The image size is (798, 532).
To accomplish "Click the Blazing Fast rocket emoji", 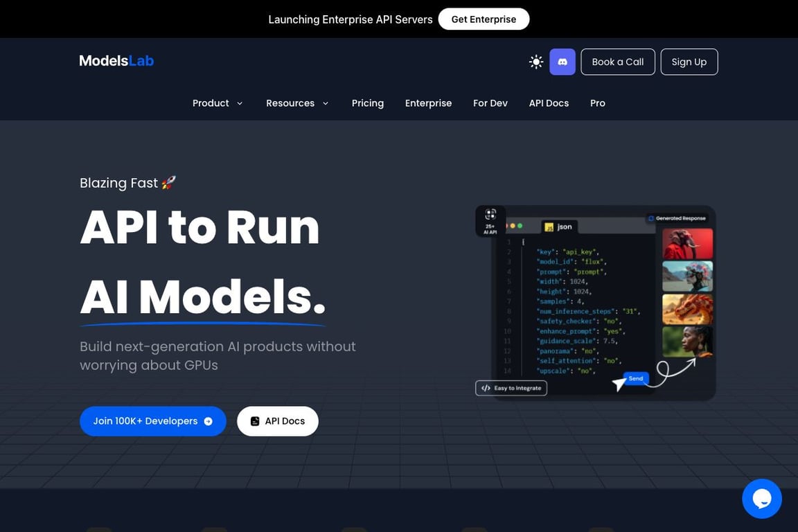I will coord(168,183).
